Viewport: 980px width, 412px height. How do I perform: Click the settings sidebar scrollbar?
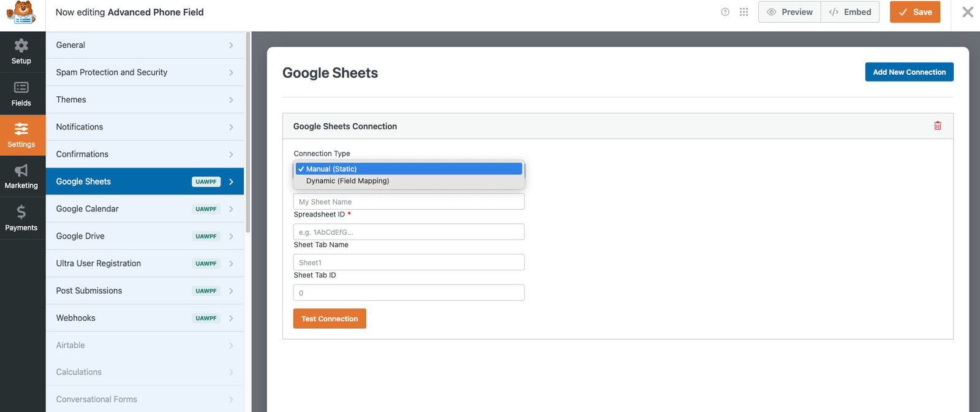[x=247, y=132]
